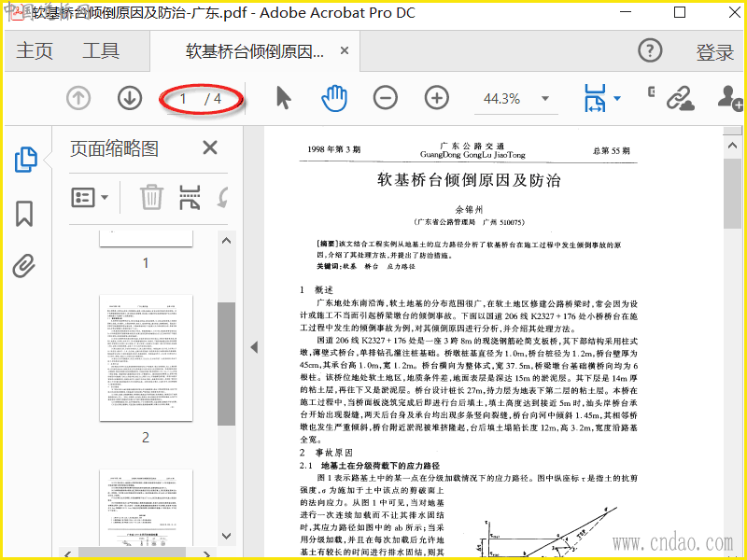Switch to the 工具 tab
The image size is (747, 560).
[101, 50]
